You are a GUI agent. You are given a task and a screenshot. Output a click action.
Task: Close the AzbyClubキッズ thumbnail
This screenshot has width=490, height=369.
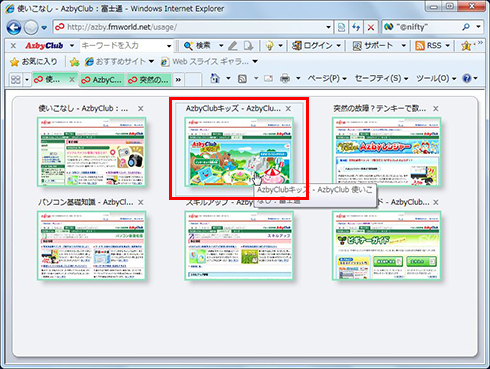tap(288, 109)
